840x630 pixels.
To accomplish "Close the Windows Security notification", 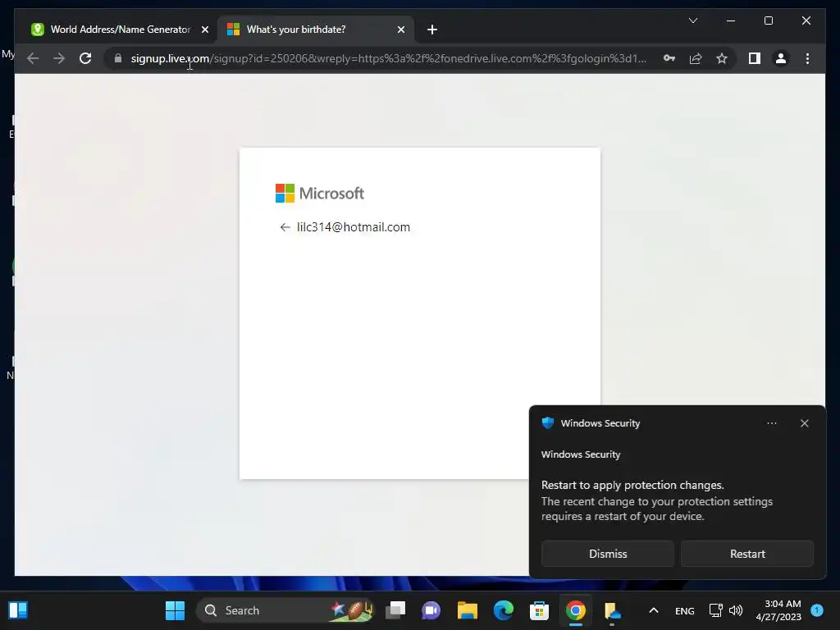I will (x=804, y=423).
